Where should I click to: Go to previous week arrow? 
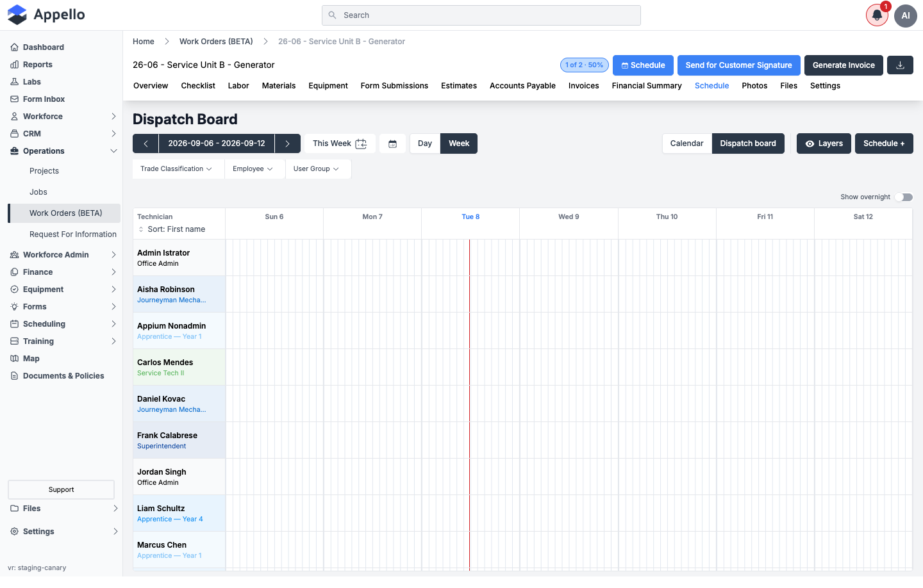pyautogui.click(x=146, y=143)
